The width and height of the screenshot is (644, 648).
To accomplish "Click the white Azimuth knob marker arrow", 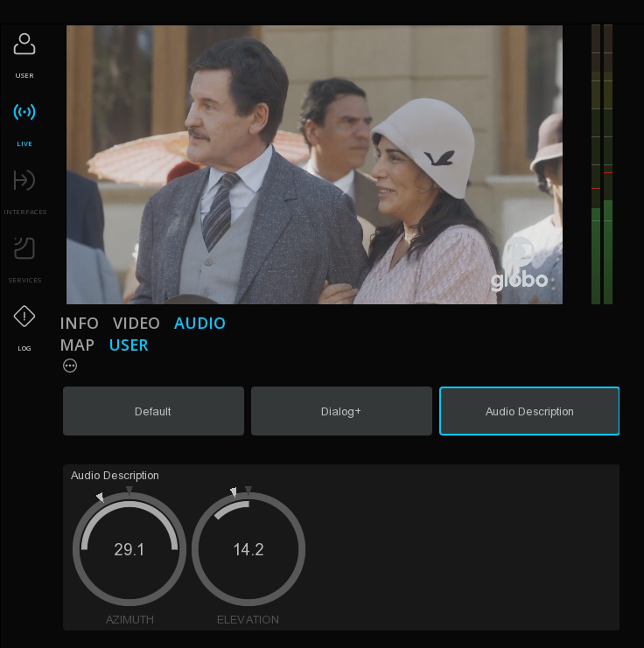I will coord(100,497).
